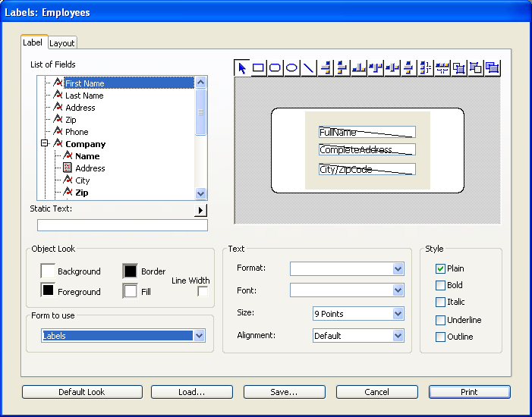
Task: Click the Foreground color swatch
Action: [x=48, y=290]
